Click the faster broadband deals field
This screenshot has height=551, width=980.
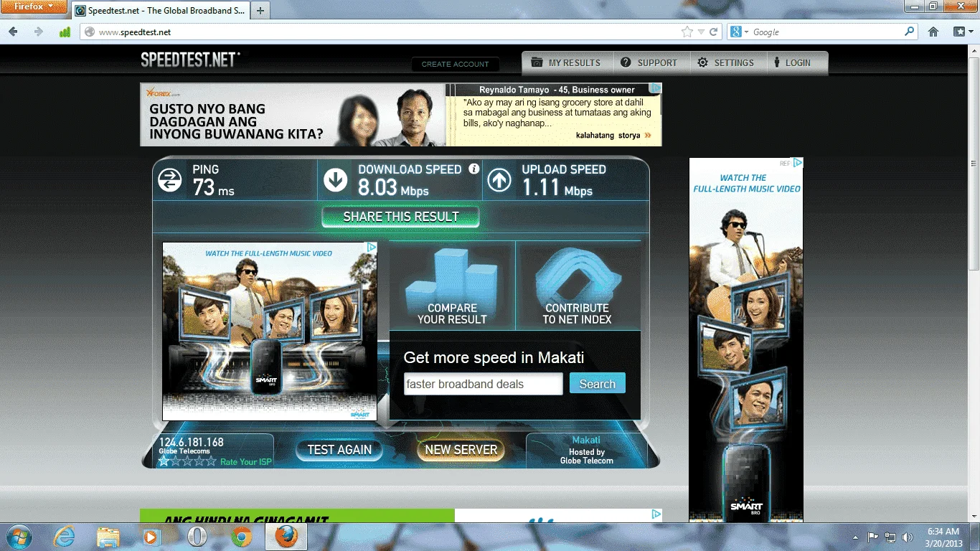pos(483,384)
